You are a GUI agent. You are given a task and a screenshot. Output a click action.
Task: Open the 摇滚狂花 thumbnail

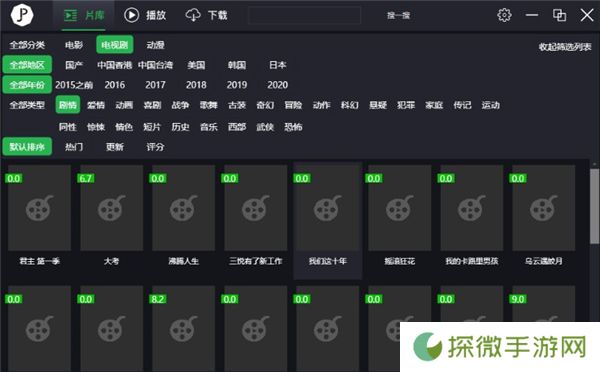click(399, 208)
